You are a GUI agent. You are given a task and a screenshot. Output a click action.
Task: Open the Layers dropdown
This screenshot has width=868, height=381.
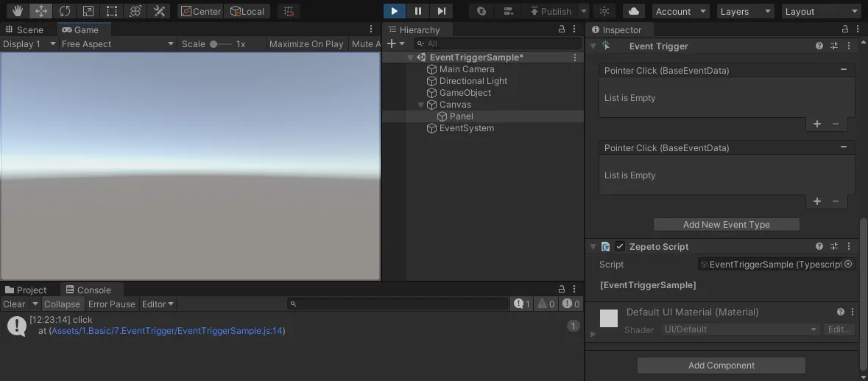click(x=745, y=11)
